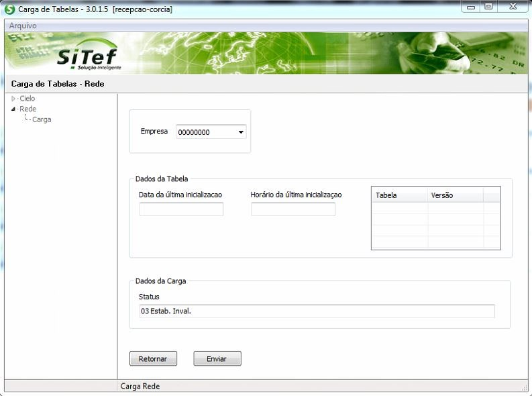Maximize the Carga de Tabelas window
Screen dimensions: 532x396
[x=488, y=7]
